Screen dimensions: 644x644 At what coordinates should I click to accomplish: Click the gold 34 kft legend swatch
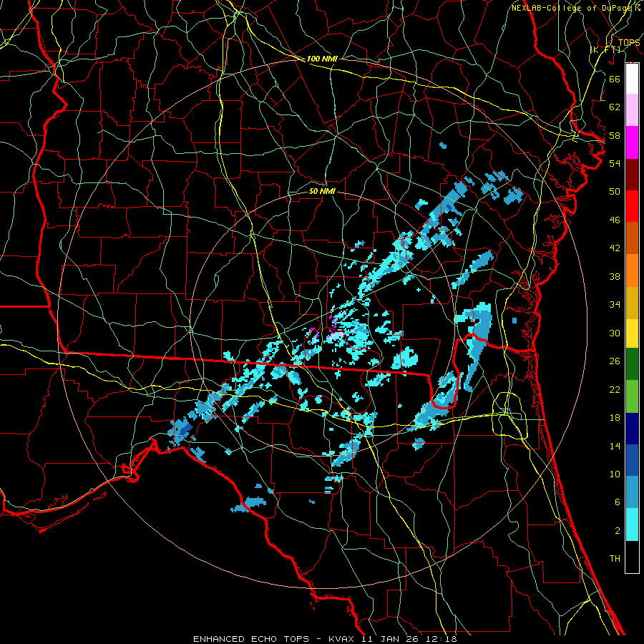(632, 303)
